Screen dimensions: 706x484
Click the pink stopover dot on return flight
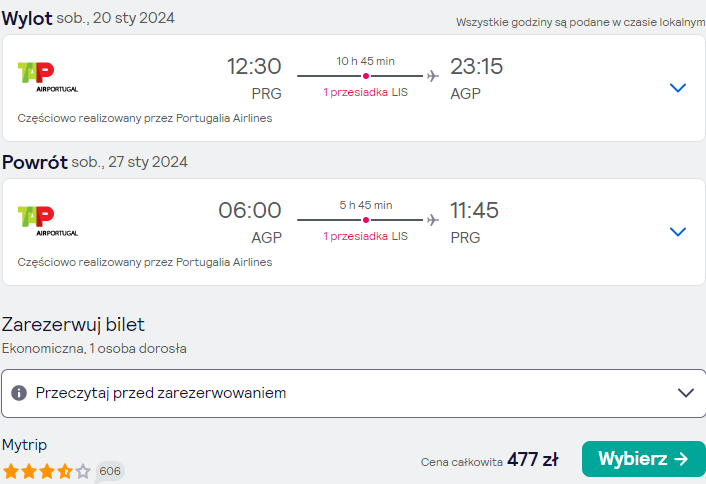coord(366,220)
